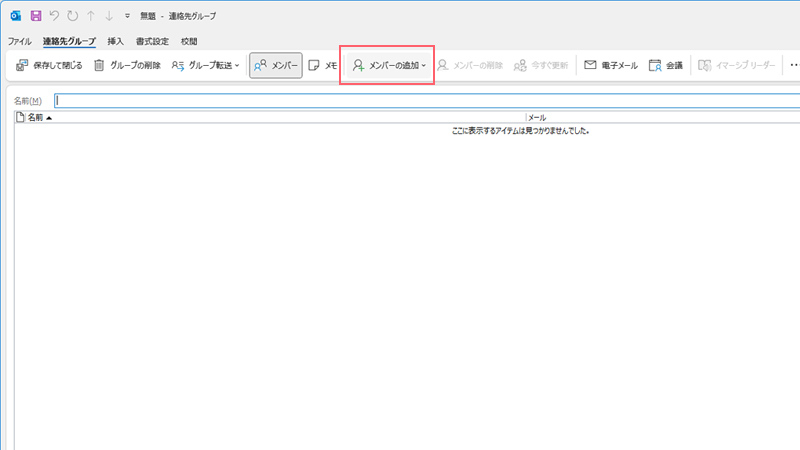Image resolution: width=800 pixels, height=450 pixels.
Task: Switch to the 挿入 ribbon tab
Action: click(x=115, y=41)
